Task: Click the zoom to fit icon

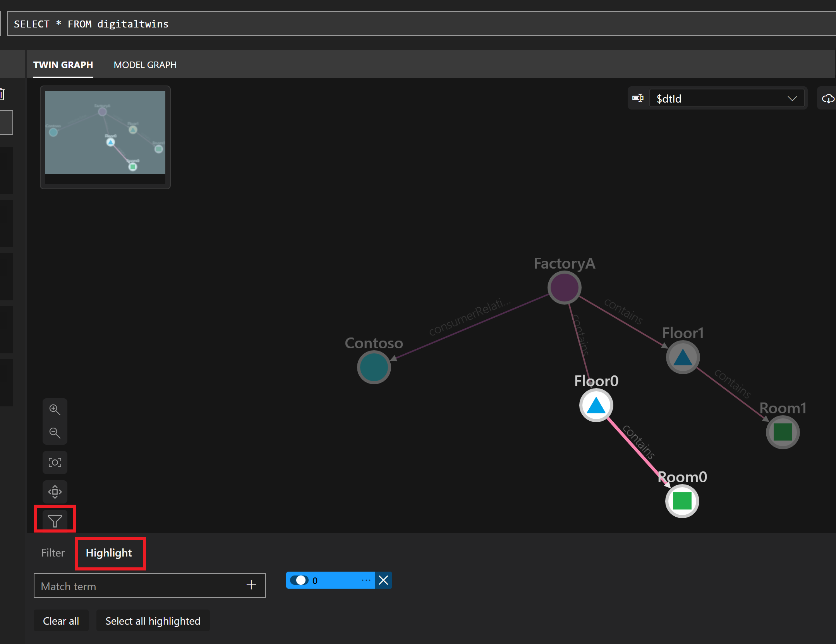Action: coord(55,462)
